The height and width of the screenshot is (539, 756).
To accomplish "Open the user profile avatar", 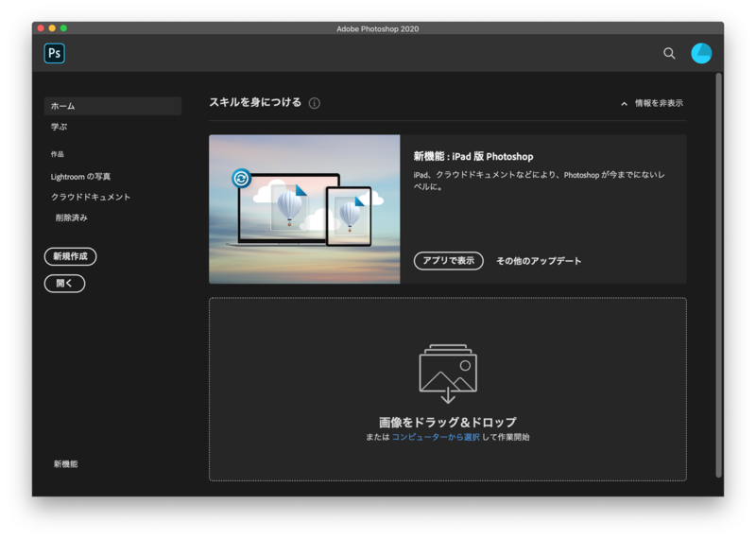I will pos(701,53).
